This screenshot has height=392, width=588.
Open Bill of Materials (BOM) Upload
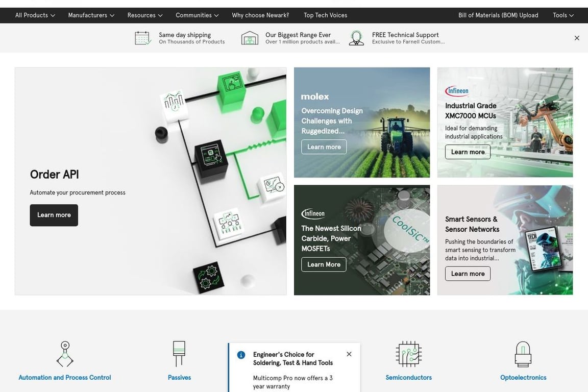(498, 15)
